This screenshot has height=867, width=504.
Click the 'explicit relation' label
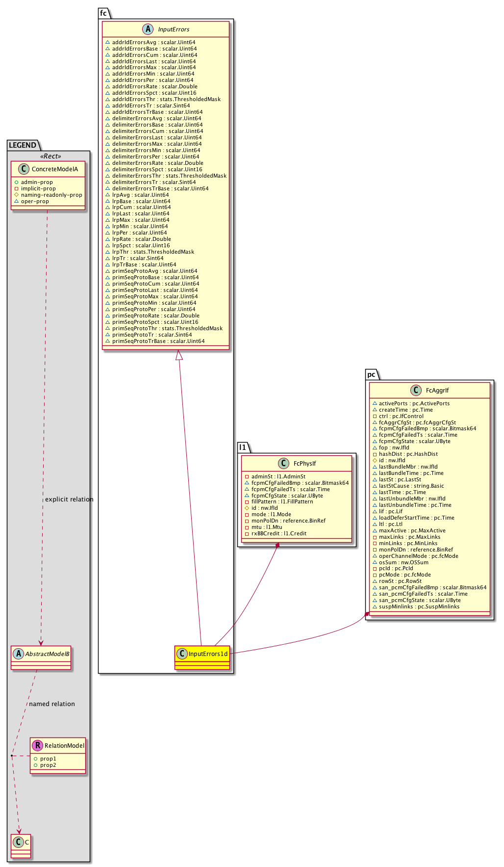coord(69,499)
